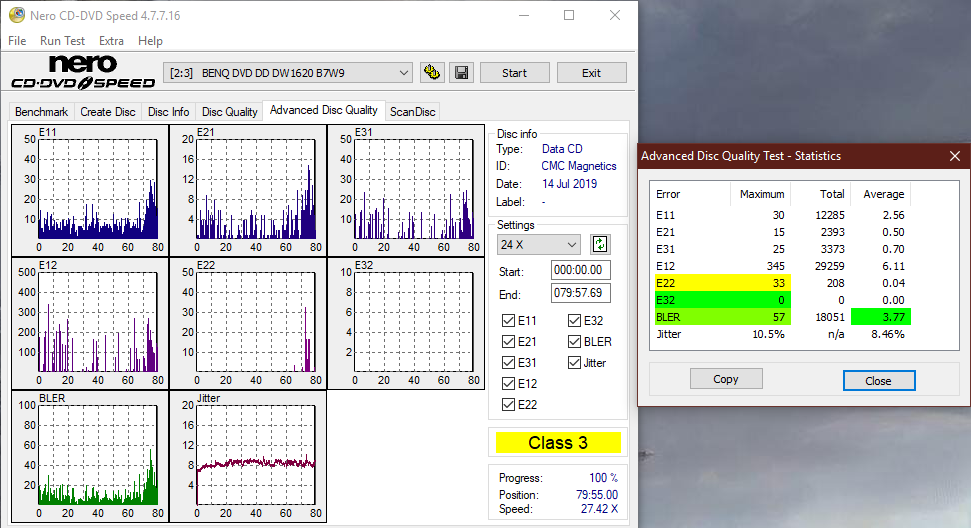The image size is (971, 528).
Task: Toggle the E22 checkbox
Action: click(508, 405)
